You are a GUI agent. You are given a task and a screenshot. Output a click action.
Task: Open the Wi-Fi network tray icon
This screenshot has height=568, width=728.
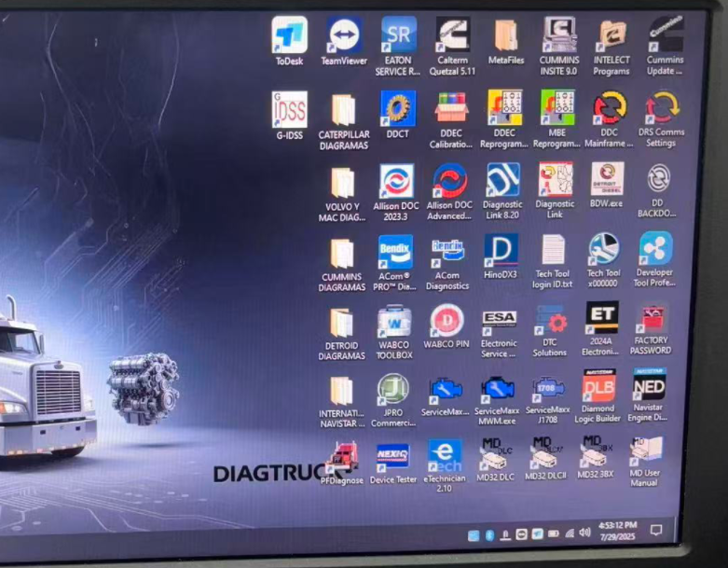coord(570,533)
